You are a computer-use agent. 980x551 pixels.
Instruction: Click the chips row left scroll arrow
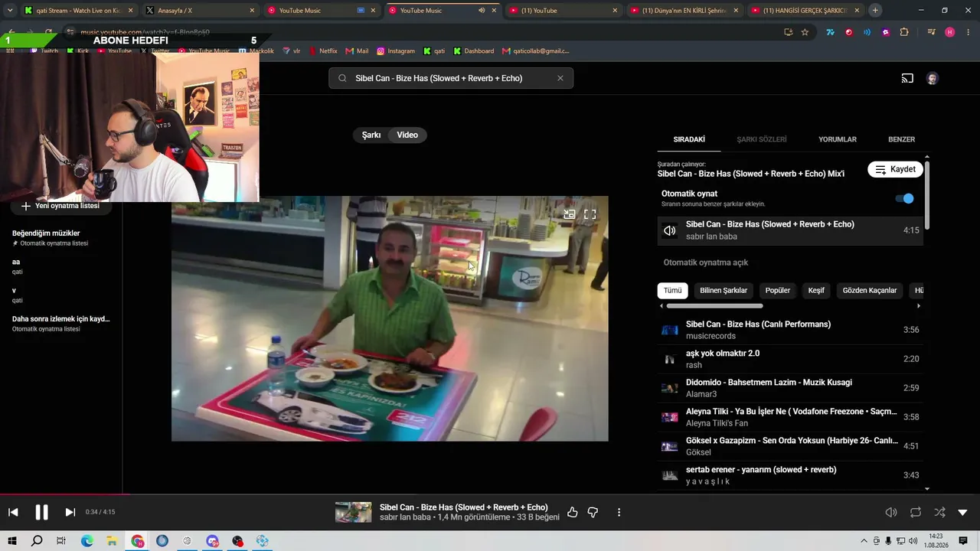(661, 306)
